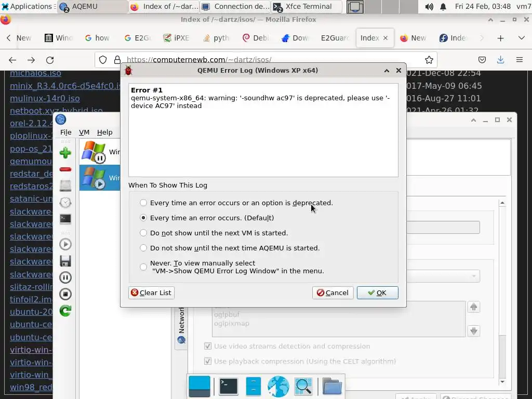
Task: Open the michalos.iso link
Action: [x=36, y=73]
